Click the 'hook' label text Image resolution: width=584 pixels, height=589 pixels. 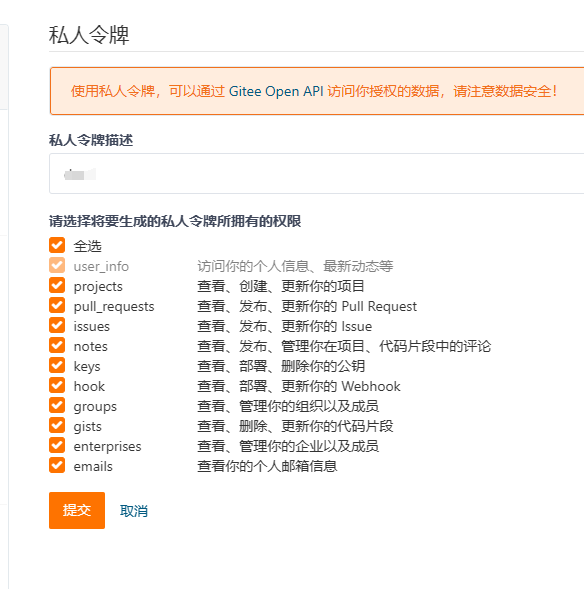click(x=89, y=387)
